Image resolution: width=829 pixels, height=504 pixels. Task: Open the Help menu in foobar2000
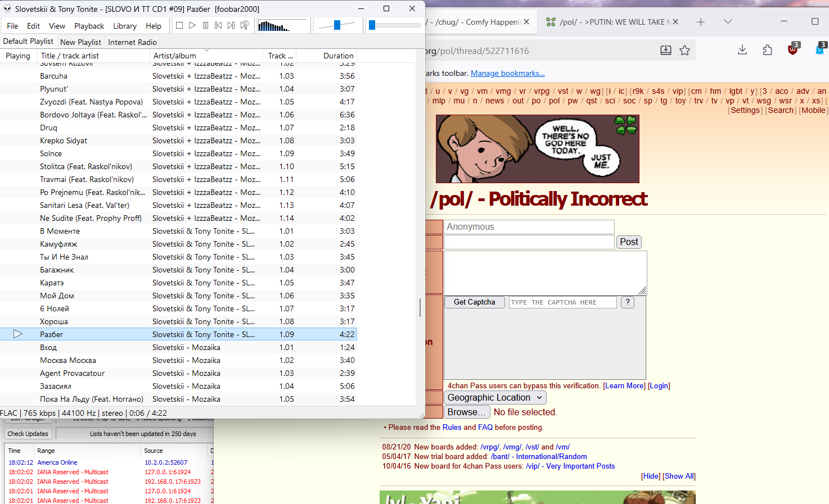click(x=154, y=26)
